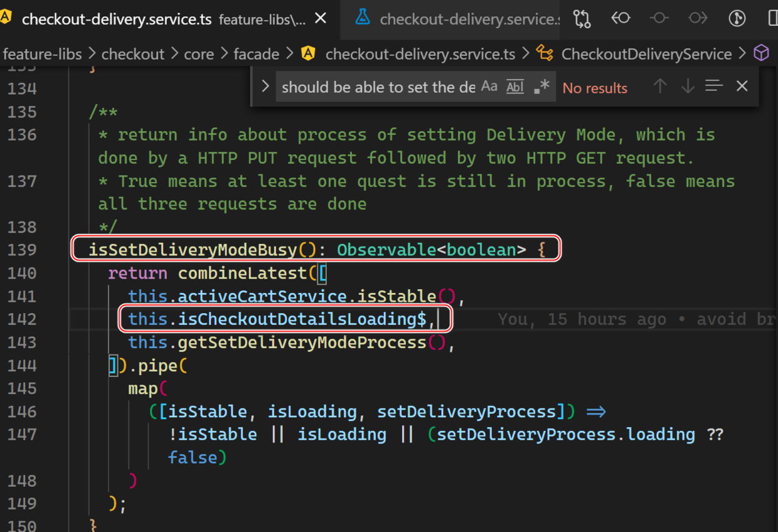Expand the replace field chevron in find widget

click(x=265, y=87)
